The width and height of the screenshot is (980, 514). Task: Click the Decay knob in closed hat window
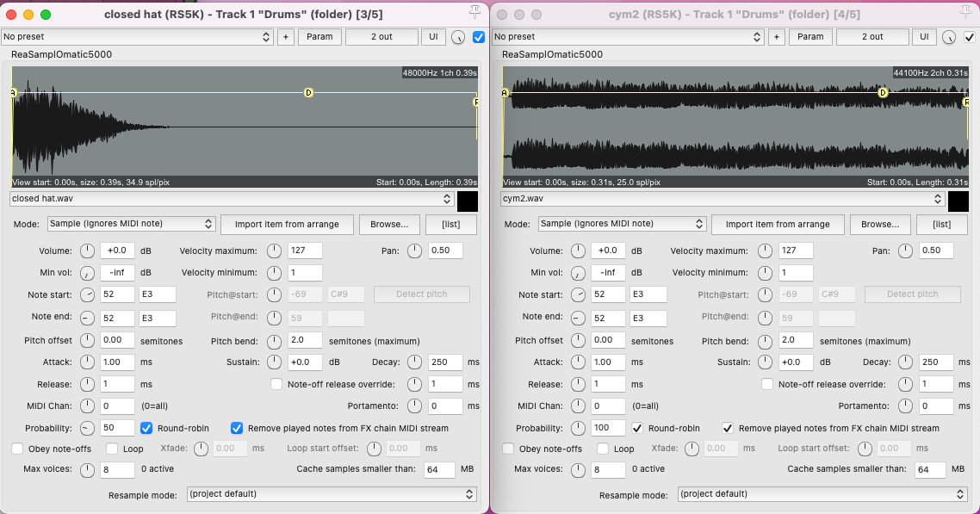(x=415, y=362)
